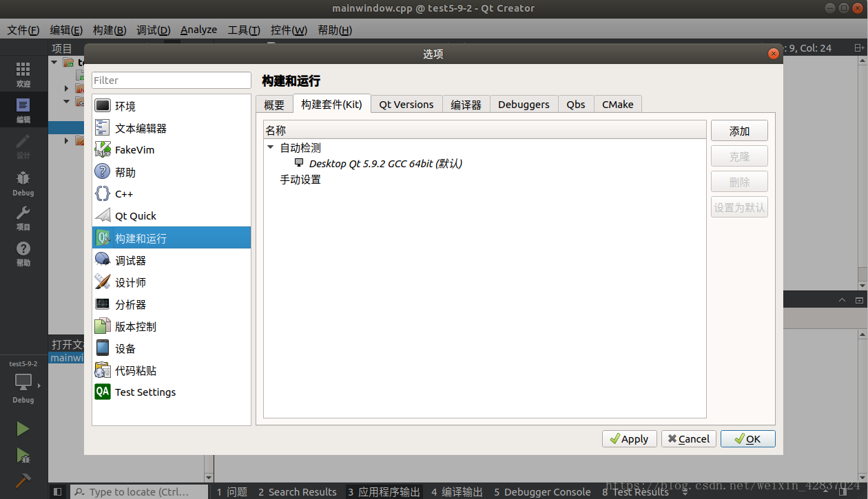Click the C++ braces category icon
868x499 pixels.
coord(103,194)
